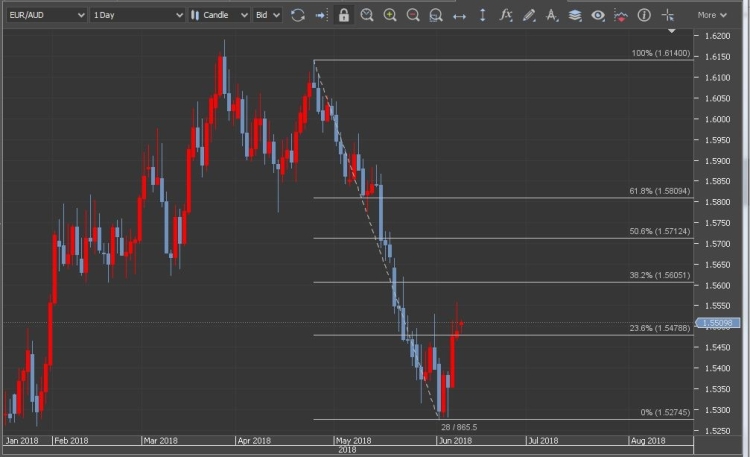Click the zoom to area magnifier icon
The image size is (750, 457).
436,15
